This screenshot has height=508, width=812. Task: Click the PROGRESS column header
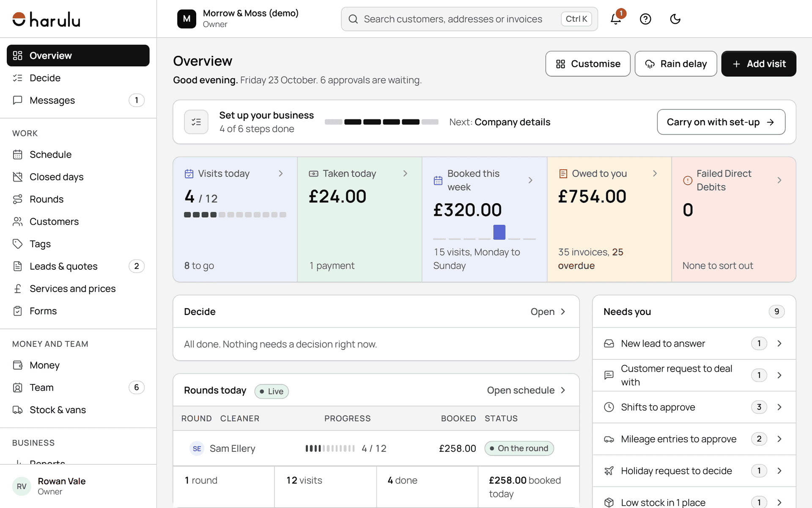coord(347,418)
